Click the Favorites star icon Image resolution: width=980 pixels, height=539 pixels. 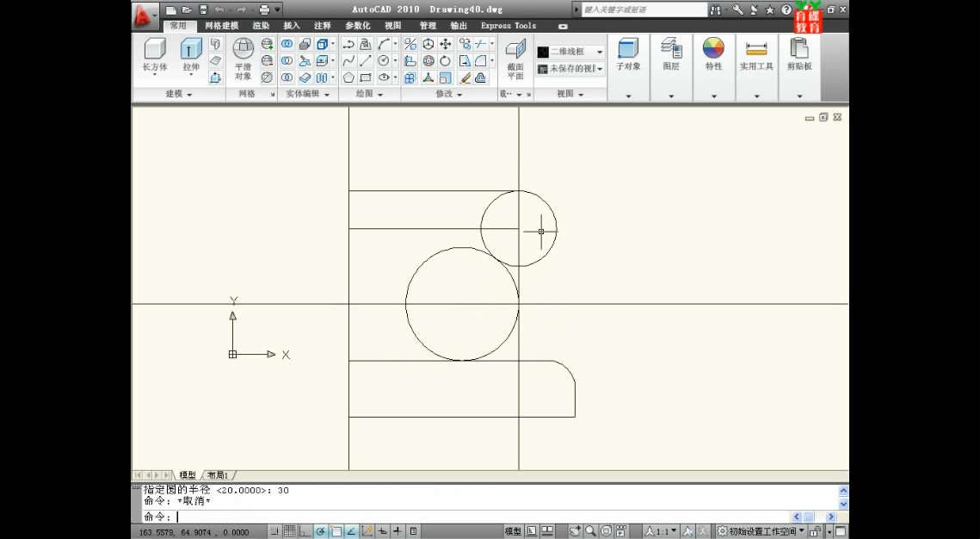click(770, 9)
